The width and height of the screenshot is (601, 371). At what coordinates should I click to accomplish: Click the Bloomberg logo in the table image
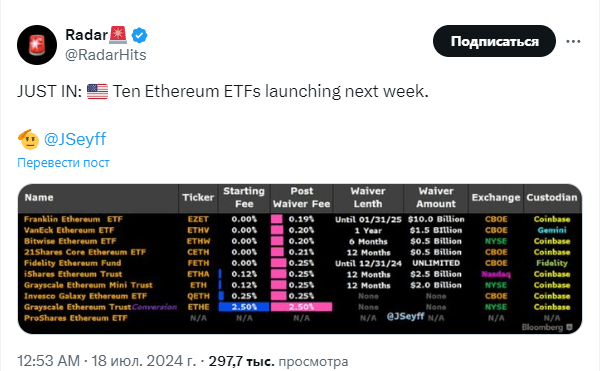click(x=547, y=327)
